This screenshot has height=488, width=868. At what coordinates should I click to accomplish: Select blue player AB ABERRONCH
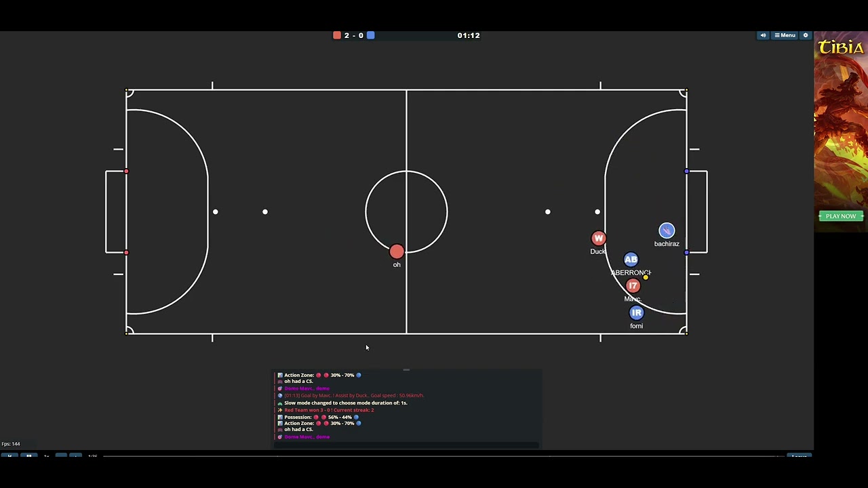tap(631, 260)
